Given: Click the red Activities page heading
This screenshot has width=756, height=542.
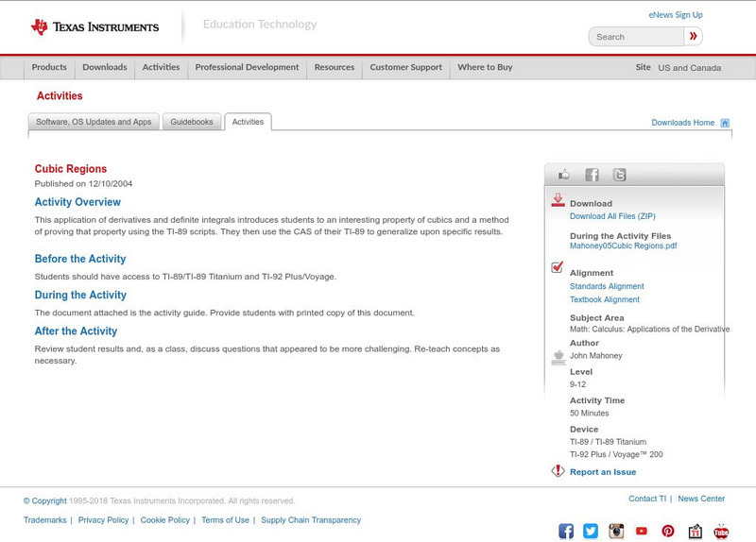Looking at the screenshot, I should coord(60,96).
